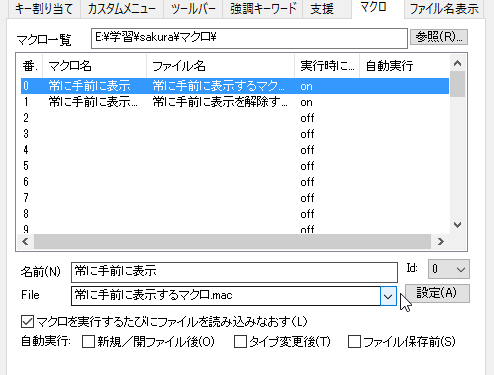Screen dimensions: 494x375
Task: Click the list scroll down arrow
Action: click(457, 225)
